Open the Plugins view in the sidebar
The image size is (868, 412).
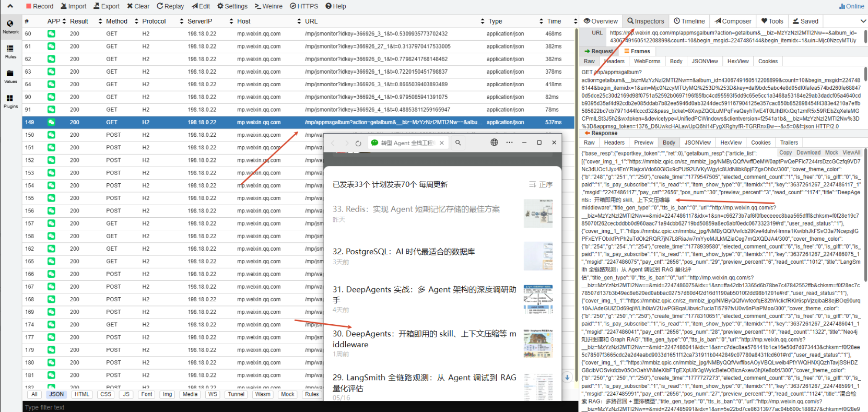click(x=10, y=101)
